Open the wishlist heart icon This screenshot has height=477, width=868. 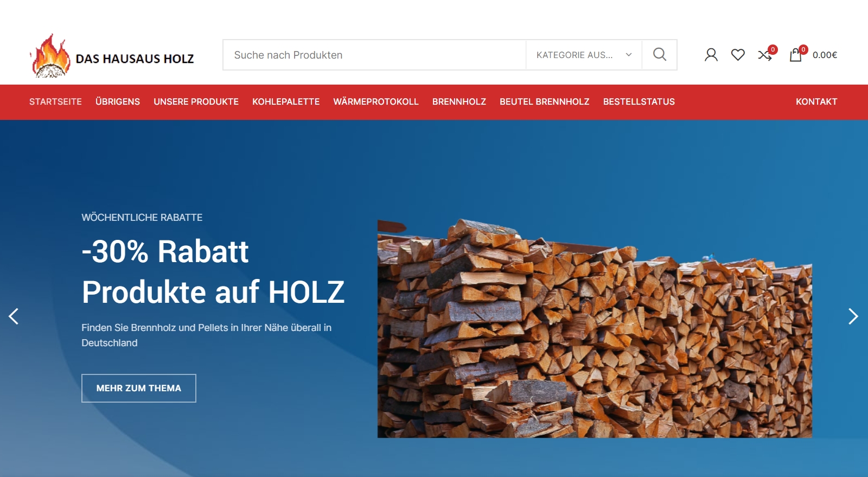click(738, 55)
